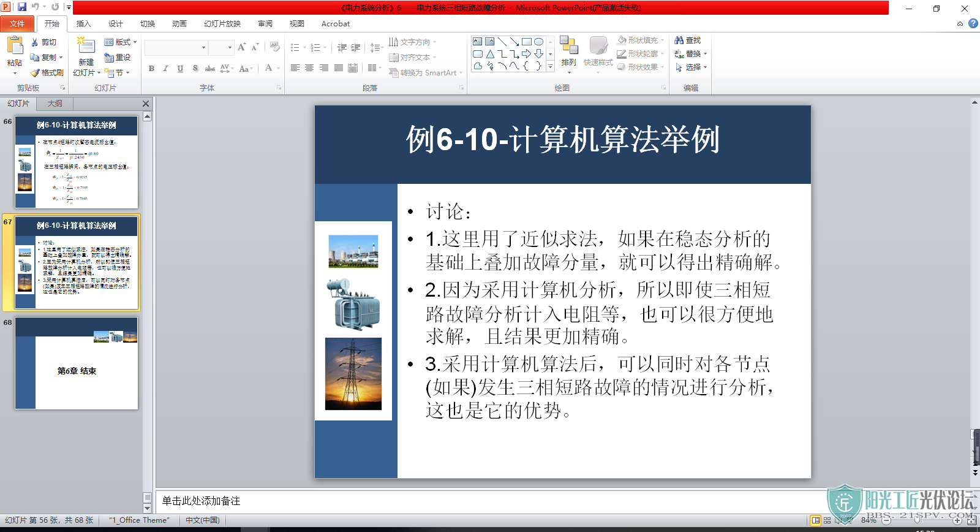Click the New Slide (新建幻灯片) icon
Screen dimensions: 980x532
pos(86,47)
